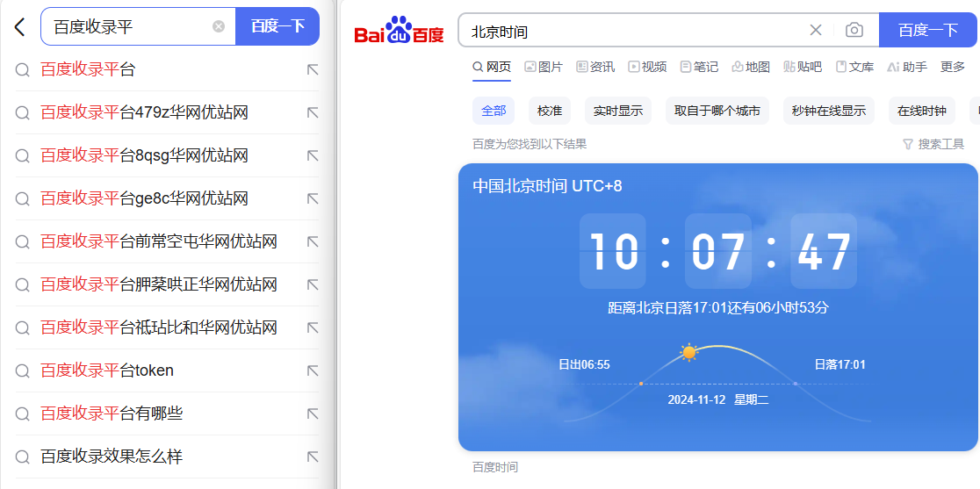Select suggestion 百度收录平台有哪些

112,413
